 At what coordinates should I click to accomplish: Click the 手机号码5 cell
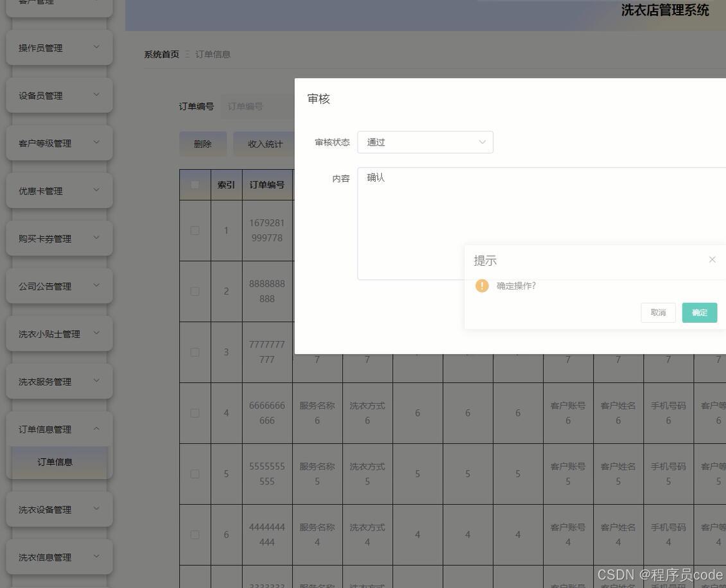(x=668, y=474)
